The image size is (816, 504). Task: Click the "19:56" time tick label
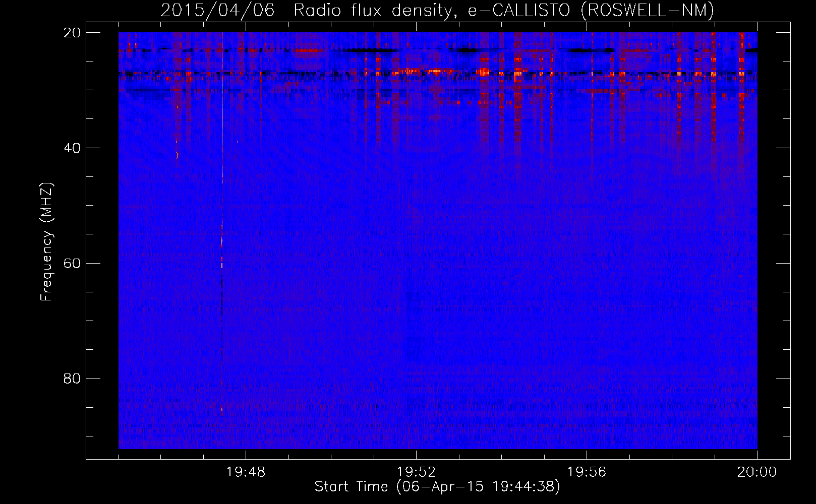(587, 472)
